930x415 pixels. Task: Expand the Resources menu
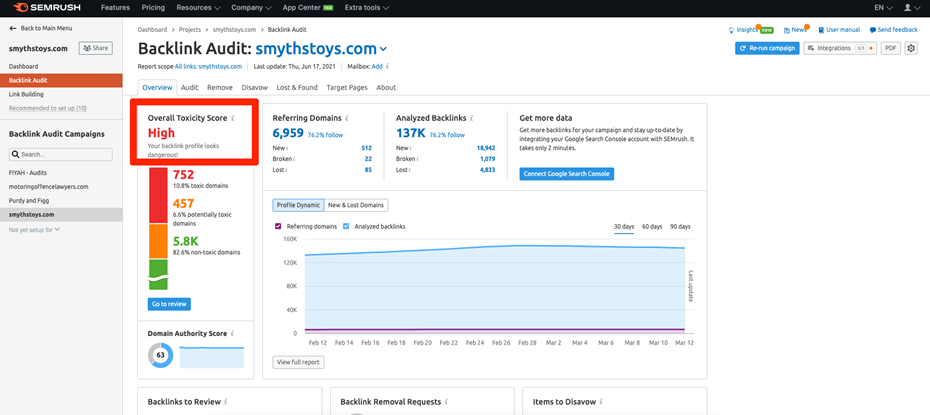[198, 8]
